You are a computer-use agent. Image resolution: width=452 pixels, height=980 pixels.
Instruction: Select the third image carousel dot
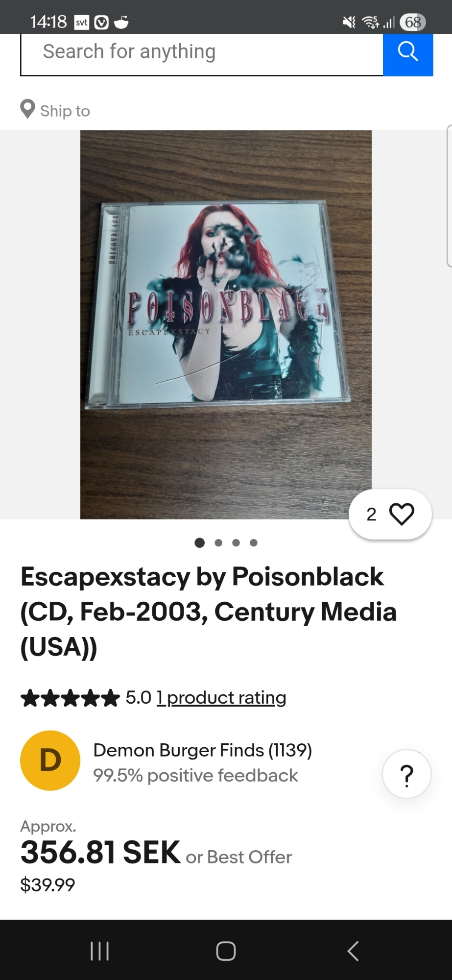click(236, 542)
